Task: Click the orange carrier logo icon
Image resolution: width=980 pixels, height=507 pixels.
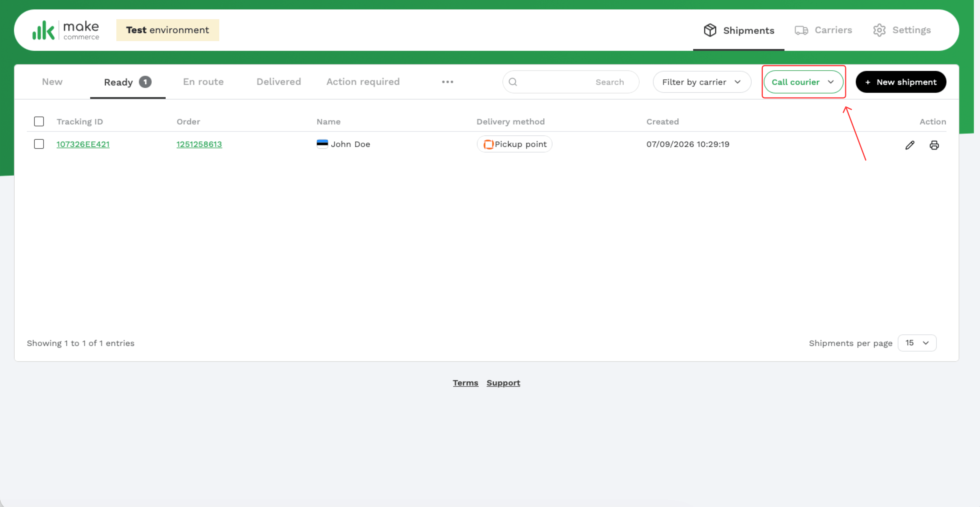Action: click(488, 144)
